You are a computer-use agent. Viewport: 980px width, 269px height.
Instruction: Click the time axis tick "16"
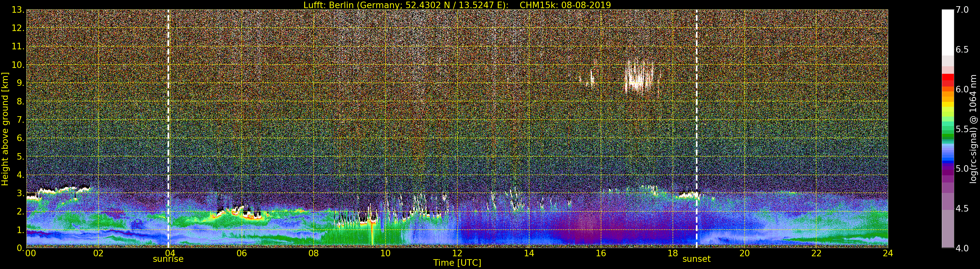[601, 253]
